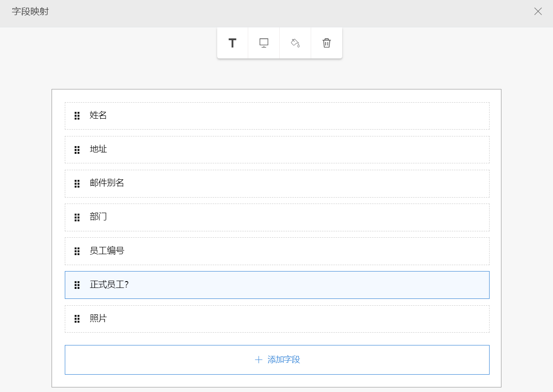The height and width of the screenshot is (392, 553).
Task: Click the drag handle beside 部门
Action: tap(77, 217)
